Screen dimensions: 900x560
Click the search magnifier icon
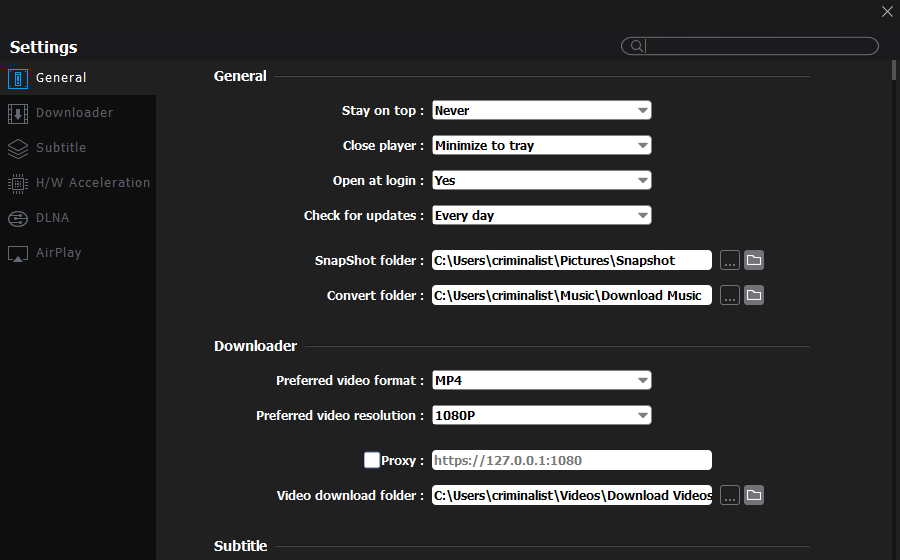(x=634, y=46)
